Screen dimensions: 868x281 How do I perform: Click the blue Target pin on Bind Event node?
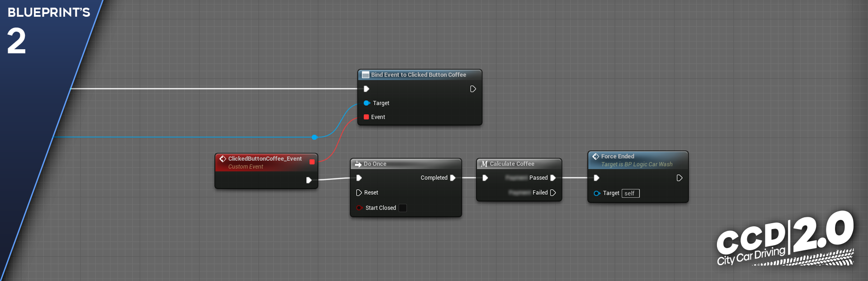coord(367,103)
